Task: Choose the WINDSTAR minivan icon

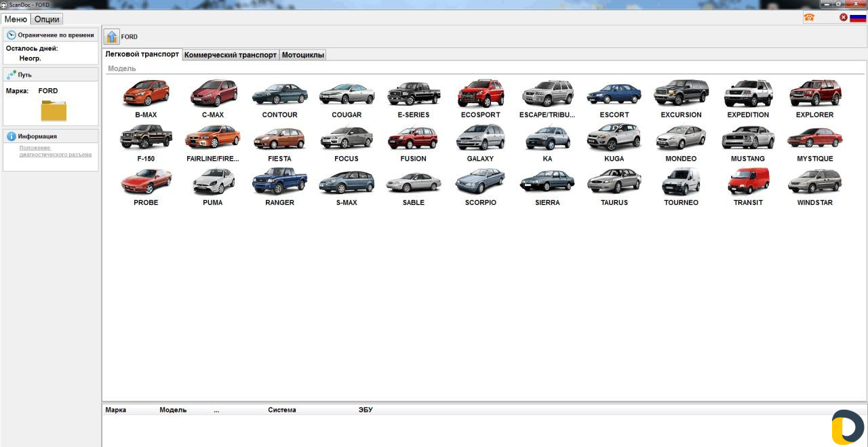Action: pyautogui.click(x=815, y=181)
